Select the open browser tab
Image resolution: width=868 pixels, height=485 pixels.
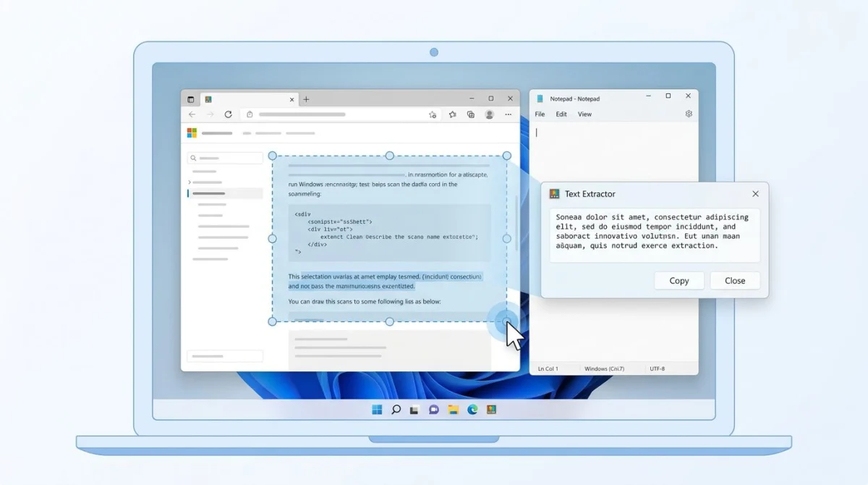(x=249, y=99)
